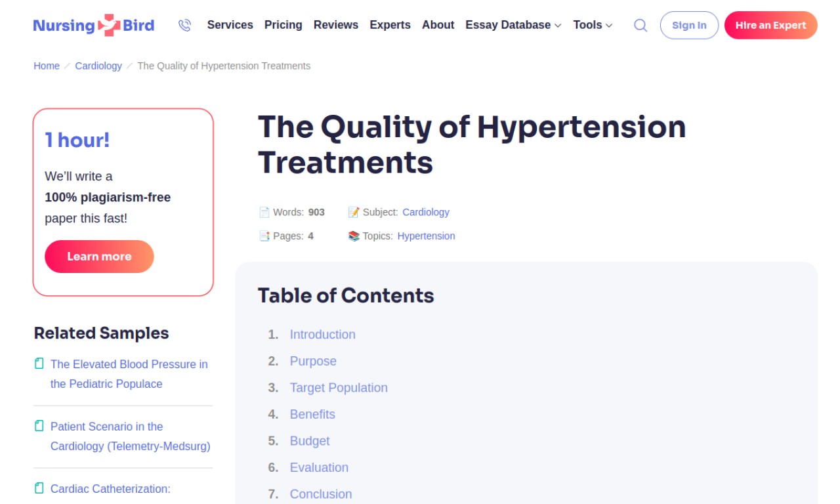This screenshot has height=504, width=840.
Task: Jump to Budget section
Action: click(310, 441)
